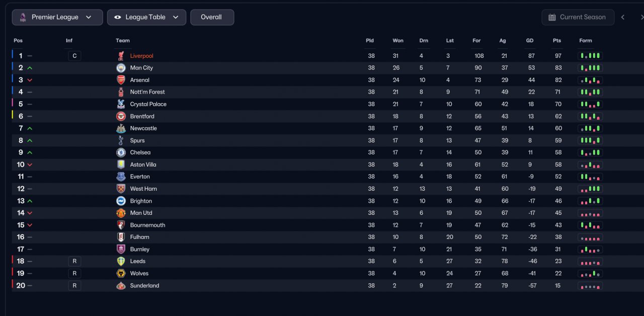Click the Nott'm Forest team name
The width and height of the screenshot is (644, 316).
tap(147, 92)
